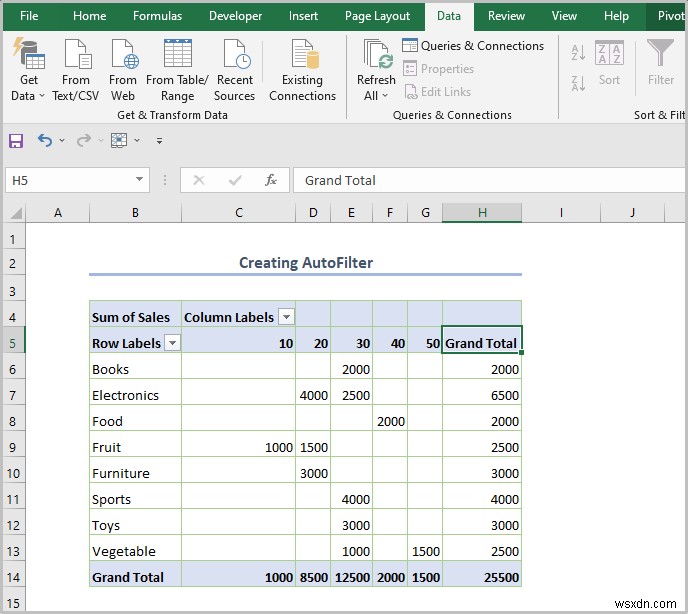Viewport: 688px width, 614px height.
Task: Switch to the Review tab
Action: [x=506, y=16]
